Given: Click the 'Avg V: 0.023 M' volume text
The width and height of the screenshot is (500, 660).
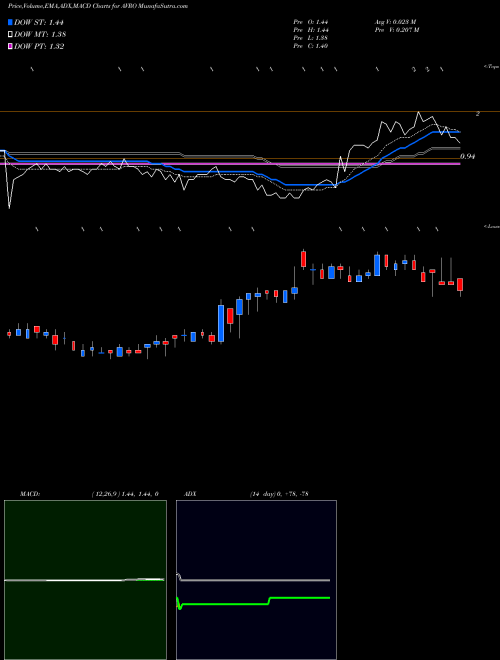Looking at the screenshot, I should (395, 21).
